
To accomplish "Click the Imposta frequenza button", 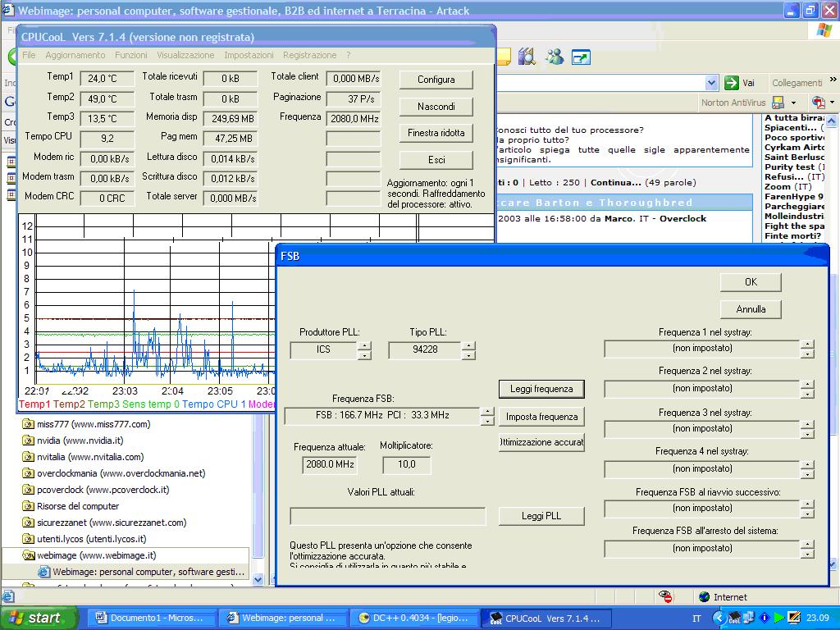I will (541, 416).
